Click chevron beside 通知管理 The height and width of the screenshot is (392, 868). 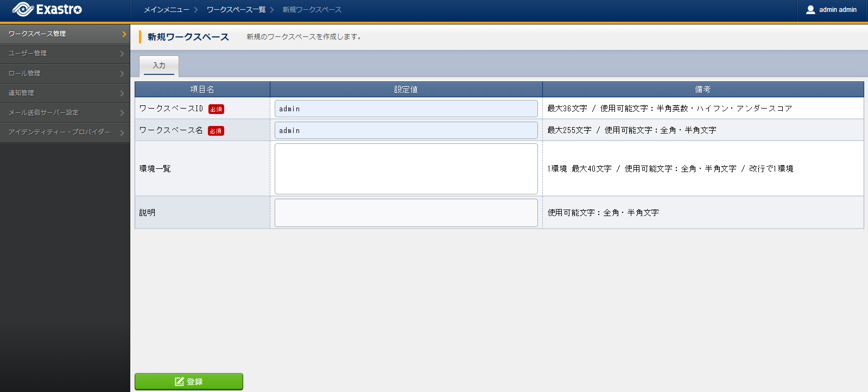(122, 93)
